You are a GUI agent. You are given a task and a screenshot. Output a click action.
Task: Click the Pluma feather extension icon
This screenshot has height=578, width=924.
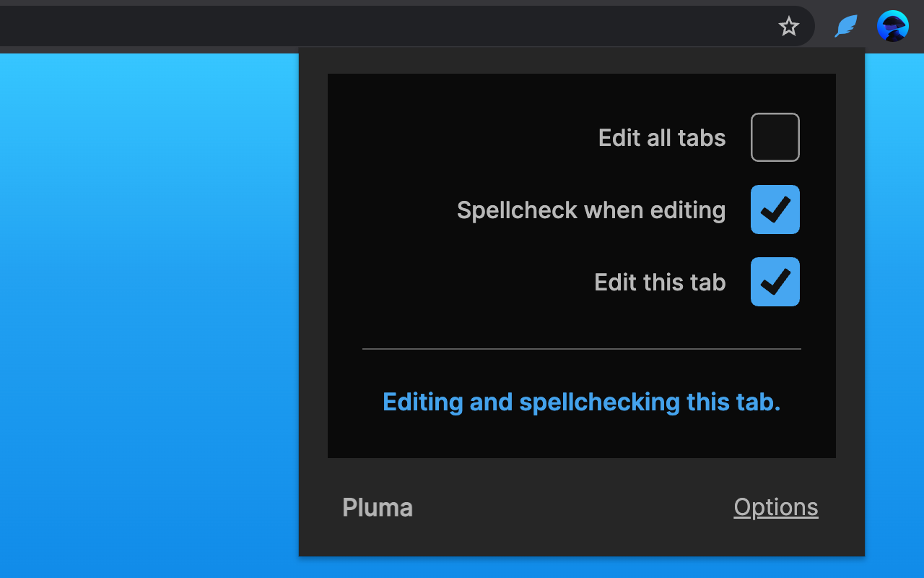pos(845,27)
